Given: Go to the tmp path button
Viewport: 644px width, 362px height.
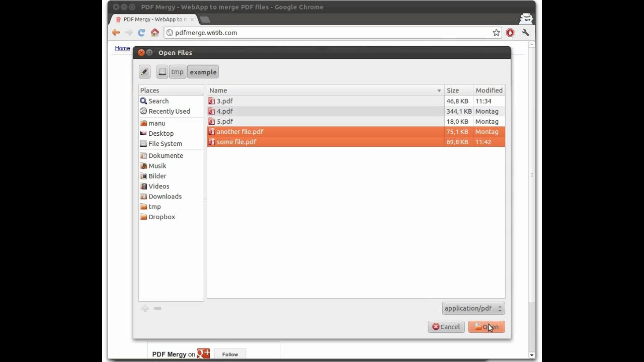Looking at the screenshot, I should click(x=177, y=72).
